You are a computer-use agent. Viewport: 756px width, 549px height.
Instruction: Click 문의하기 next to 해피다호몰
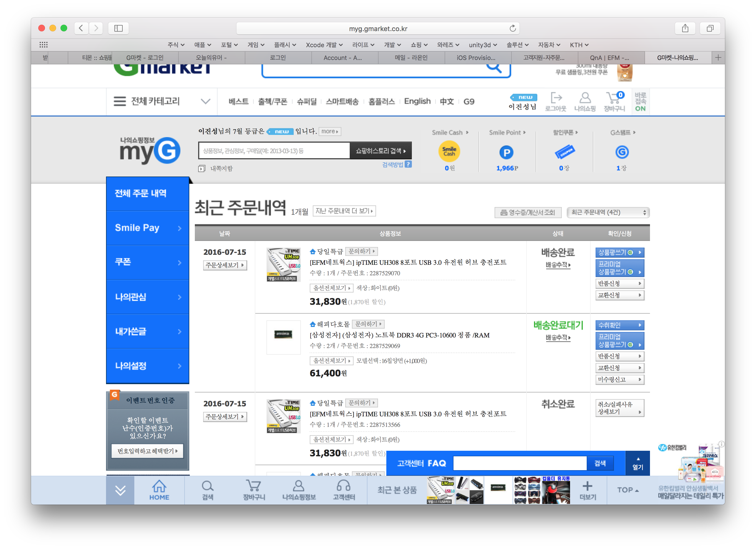[x=368, y=324]
